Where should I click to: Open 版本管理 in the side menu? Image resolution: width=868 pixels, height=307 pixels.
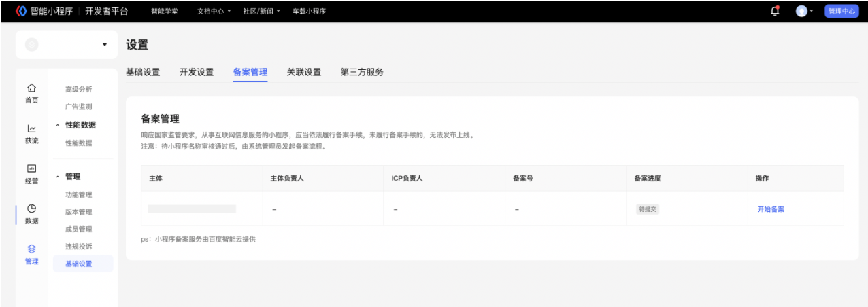coord(78,212)
